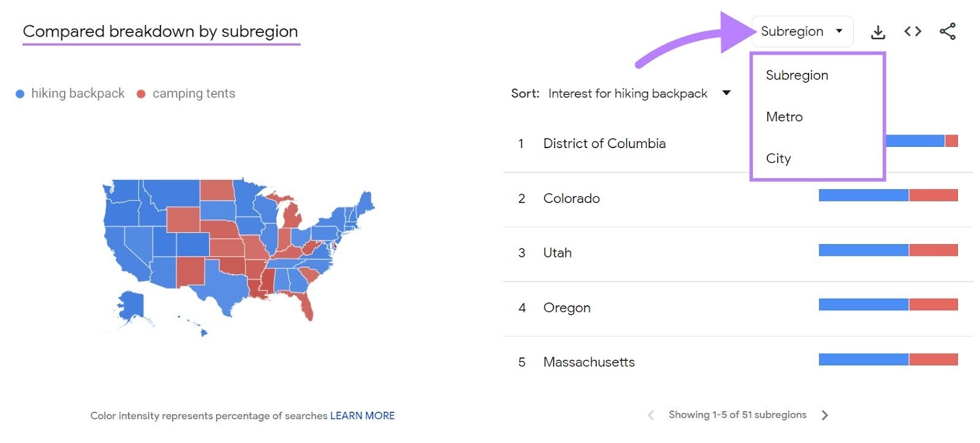The image size is (980, 443).
Task: Click the Sort dropdown caret
Action: [x=726, y=93]
